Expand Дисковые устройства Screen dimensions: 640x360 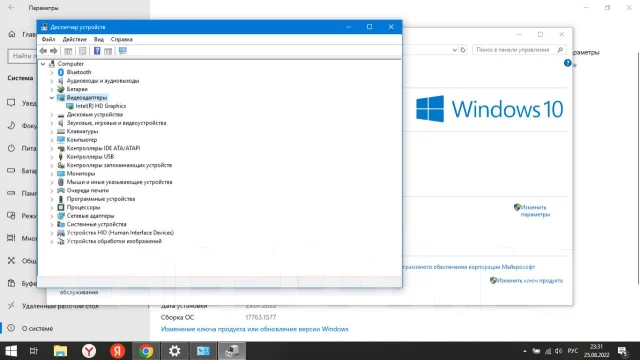click(x=51, y=115)
